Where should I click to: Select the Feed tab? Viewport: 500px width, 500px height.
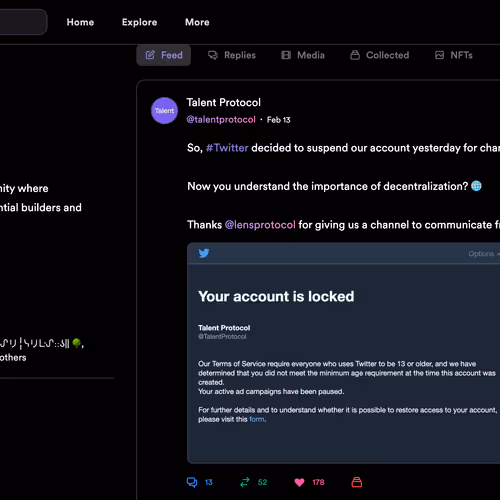(163, 55)
